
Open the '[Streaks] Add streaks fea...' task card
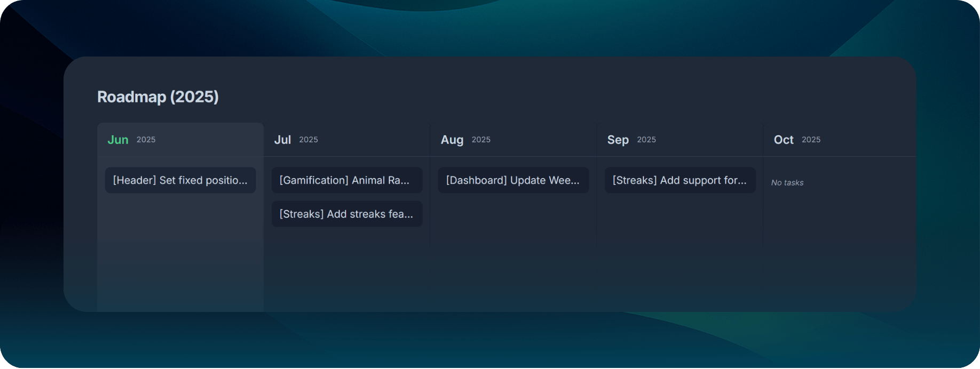pyautogui.click(x=347, y=214)
